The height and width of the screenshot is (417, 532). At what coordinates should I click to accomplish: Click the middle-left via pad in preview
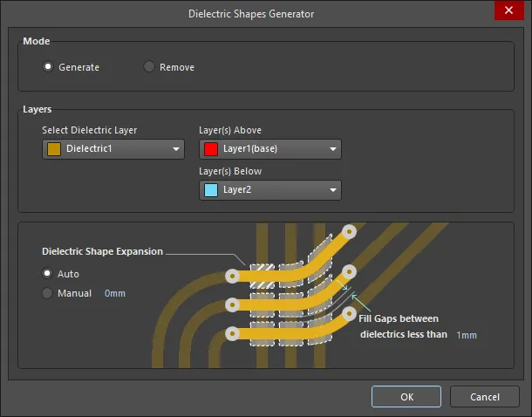[x=232, y=304]
